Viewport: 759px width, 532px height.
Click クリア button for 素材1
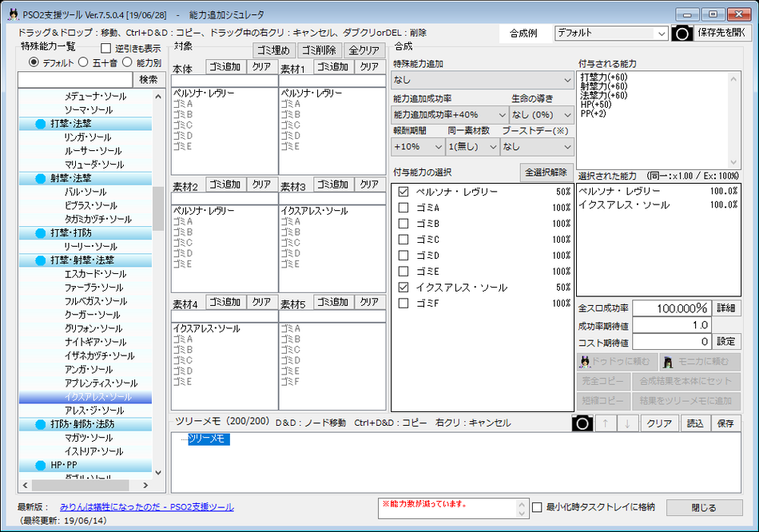(x=369, y=67)
